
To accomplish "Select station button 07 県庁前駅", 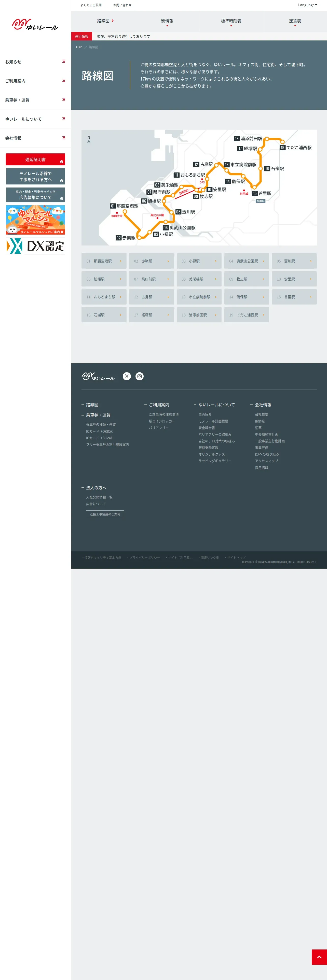I will 152,279.
